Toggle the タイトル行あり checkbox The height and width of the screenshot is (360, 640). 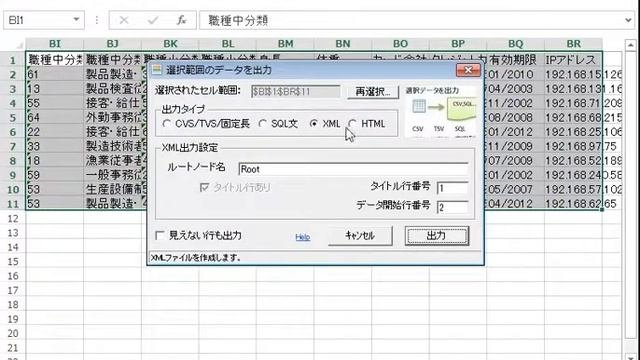point(204,187)
